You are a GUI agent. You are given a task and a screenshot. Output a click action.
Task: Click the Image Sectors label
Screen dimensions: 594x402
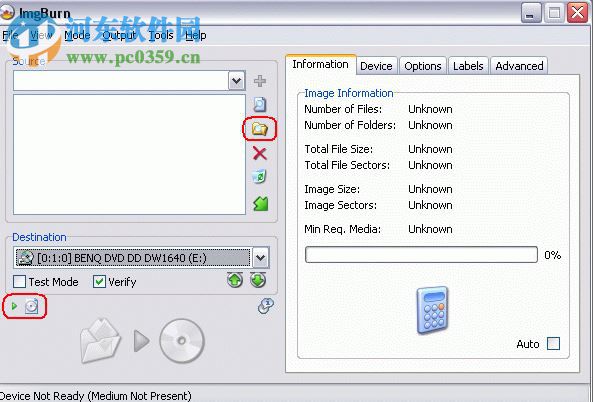[341, 205]
